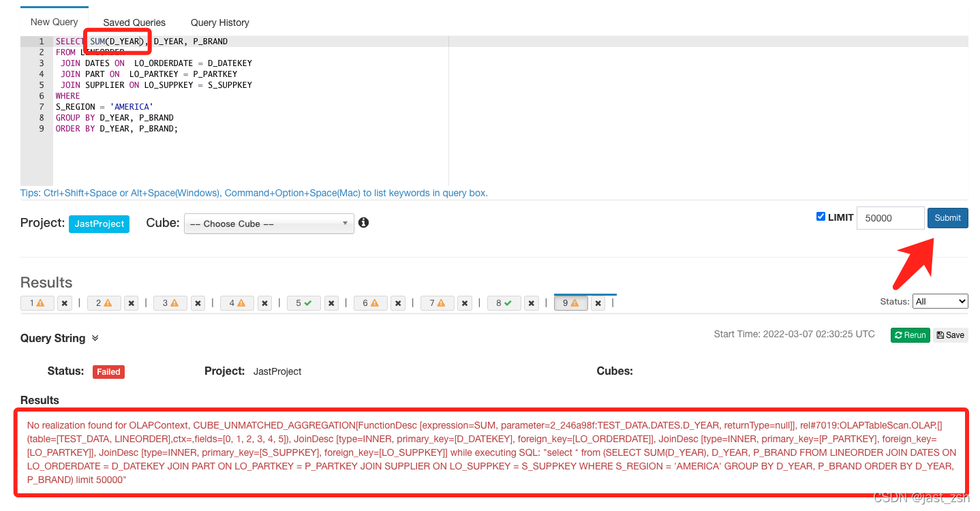Select successful result tab 5
The image size is (980, 511).
tap(304, 303)
